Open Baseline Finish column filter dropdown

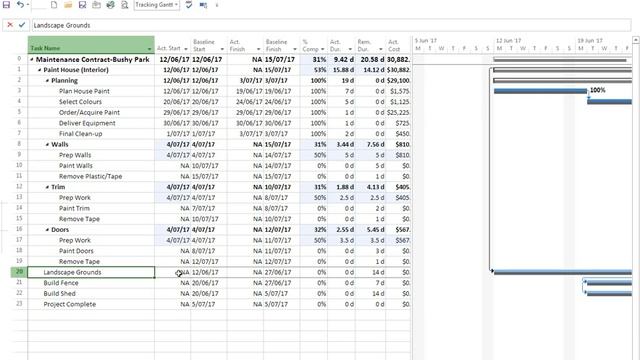(295, 49)
